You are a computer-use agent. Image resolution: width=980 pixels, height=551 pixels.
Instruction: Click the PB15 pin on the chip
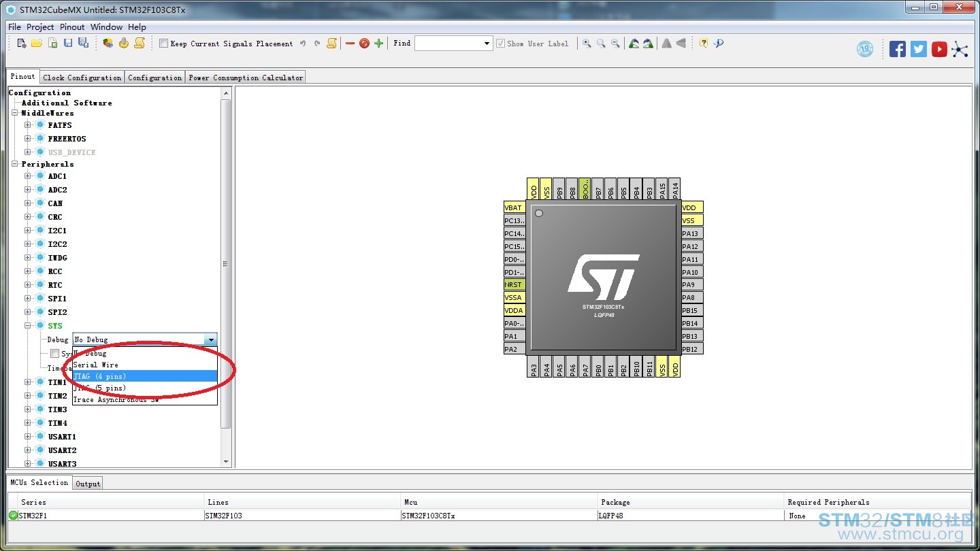tap(691, 310)
